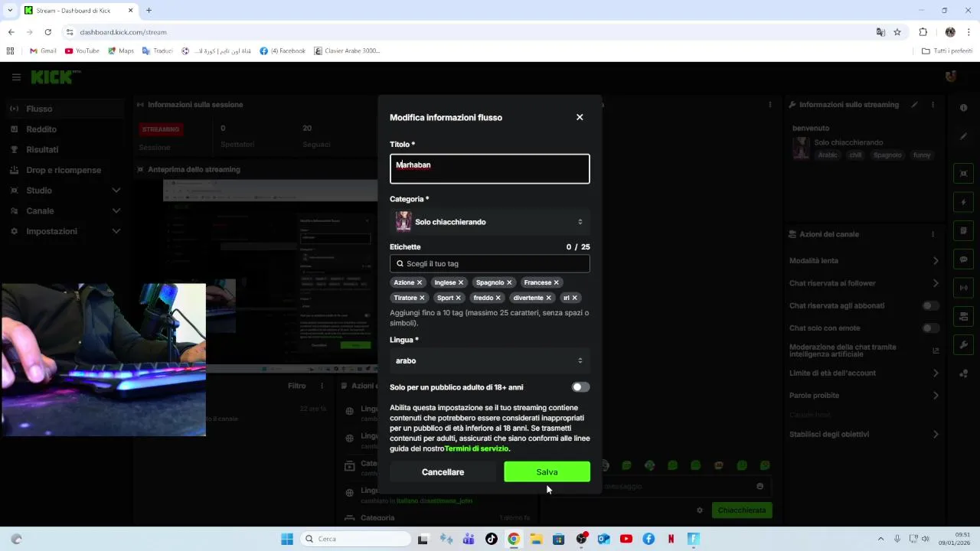Click the lightning bolt icon in right strip
Viewport: 980px width, 551px height.
tap(963, 202)
